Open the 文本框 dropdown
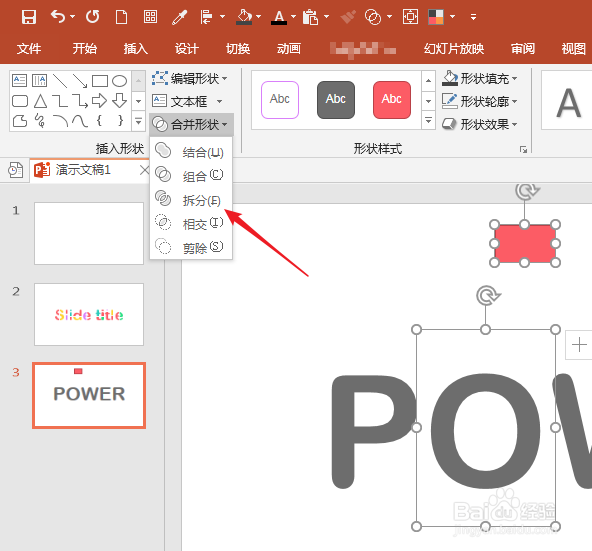Image resolution: width=592 pixels, height=551 pixels. [x=187, y=101]
